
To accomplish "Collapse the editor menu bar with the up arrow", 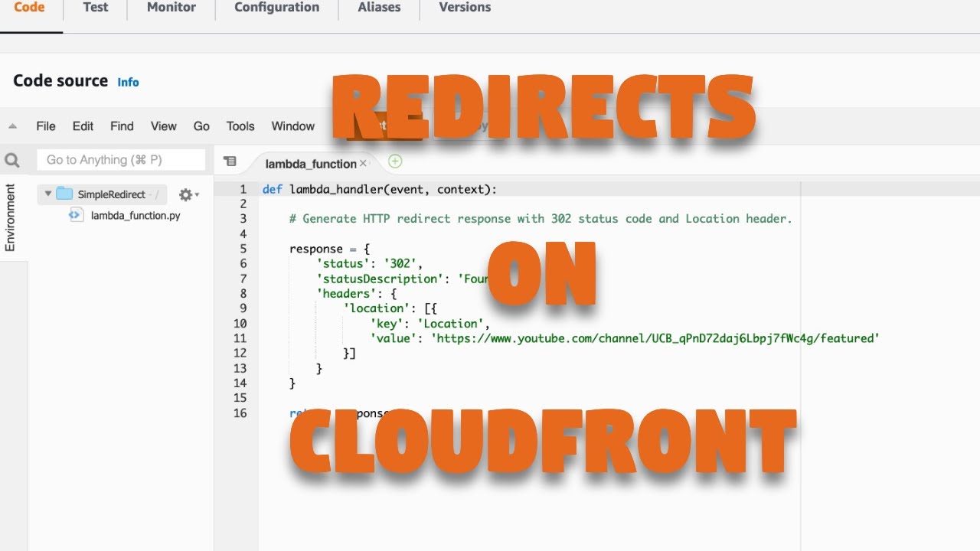I will coord(12,126).
